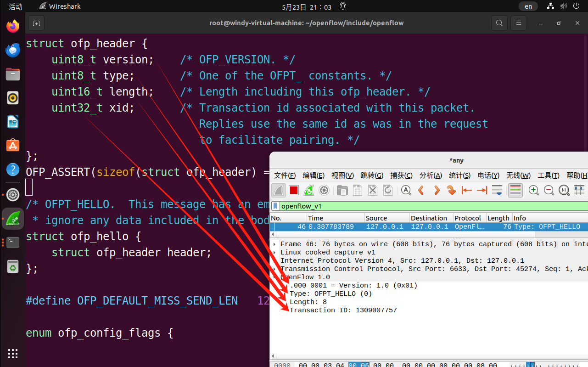Image resolution: width=588 pixels, height=367 pixels.
Task: Zoom in on Wireshark packet text
Action: point(533,190)
